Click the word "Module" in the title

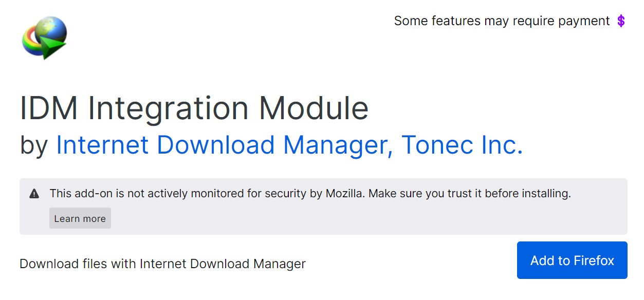coord(314,108)
